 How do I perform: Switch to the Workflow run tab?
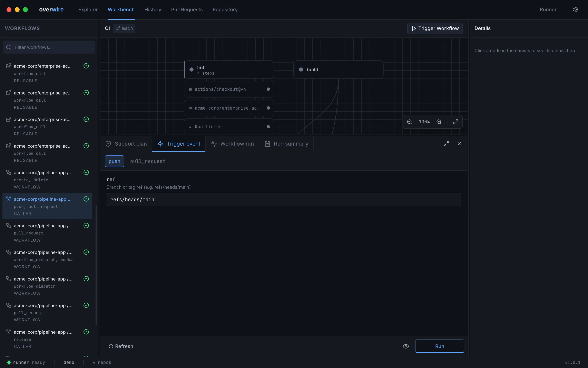(x=232, y=144)
